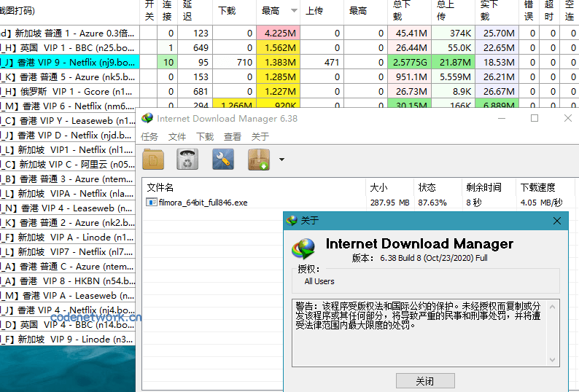Click the 87.63% status cell

click(432, 203)
